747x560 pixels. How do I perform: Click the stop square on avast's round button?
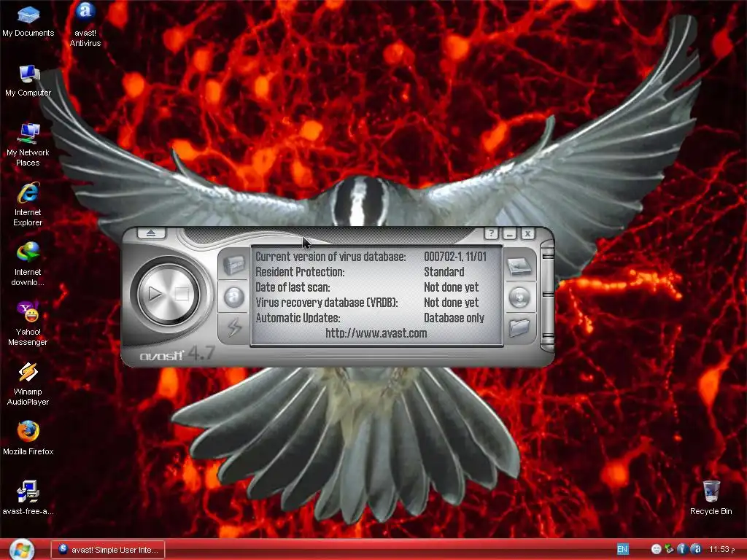[x=182, y=293]
